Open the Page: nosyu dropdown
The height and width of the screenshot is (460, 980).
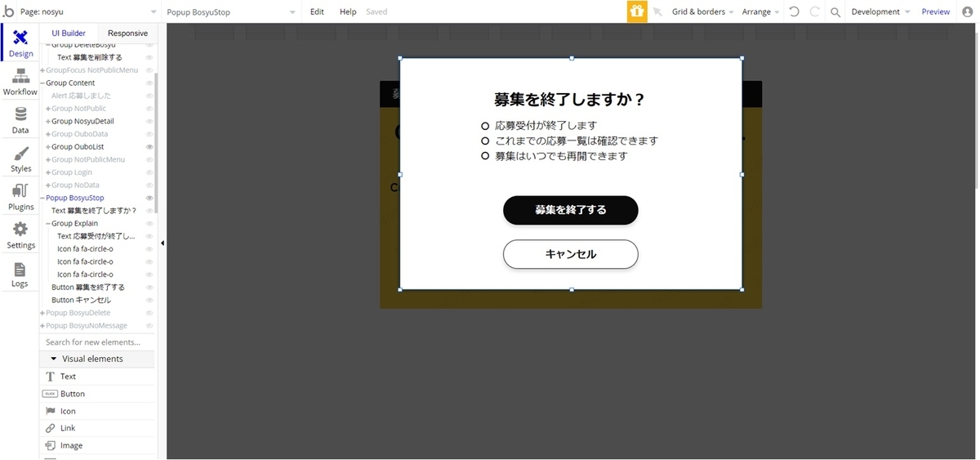[x=90, y=11]
